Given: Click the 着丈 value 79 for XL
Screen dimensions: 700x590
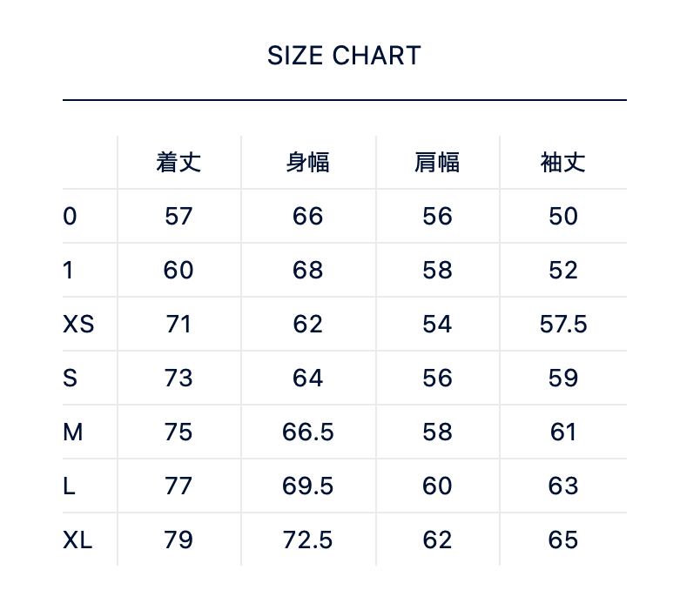Looking at the screenshot, I should pyautogui.click(x=178, y=540).
